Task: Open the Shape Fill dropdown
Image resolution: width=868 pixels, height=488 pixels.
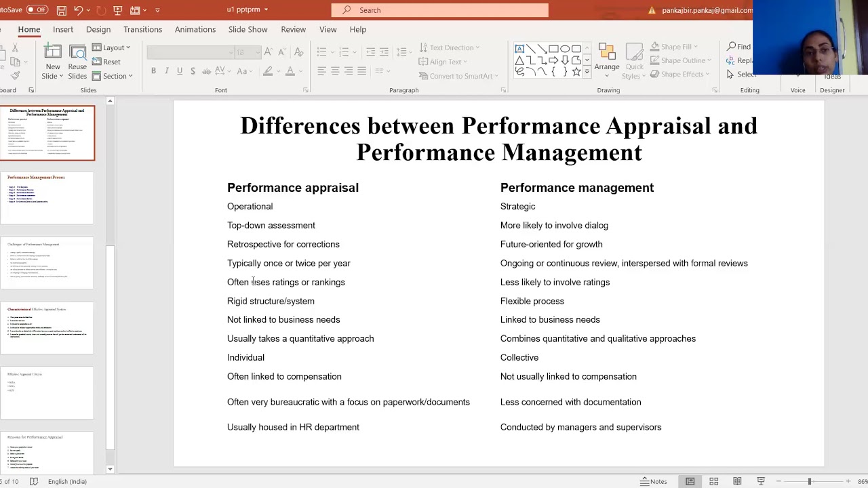Action: (x=675, y=47)
